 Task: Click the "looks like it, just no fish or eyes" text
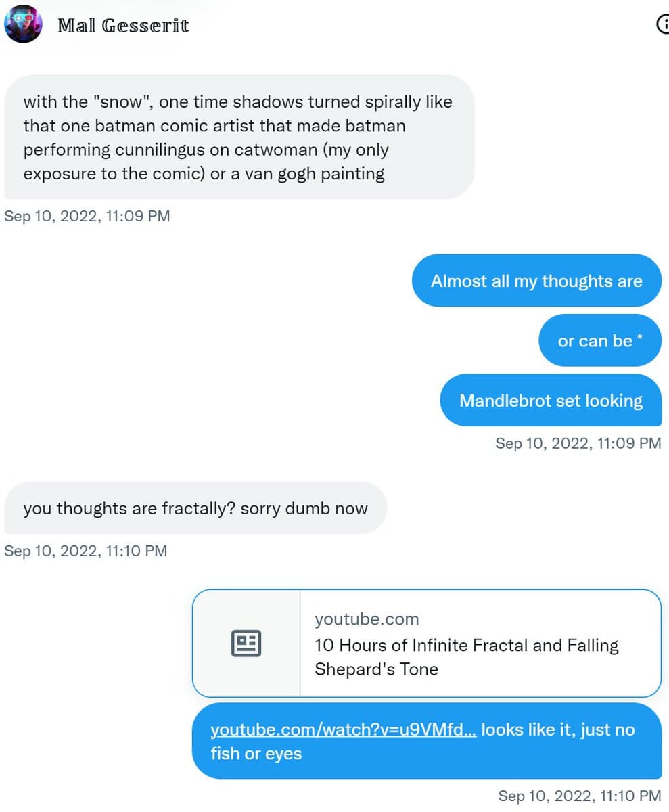[x=557, y=730]
